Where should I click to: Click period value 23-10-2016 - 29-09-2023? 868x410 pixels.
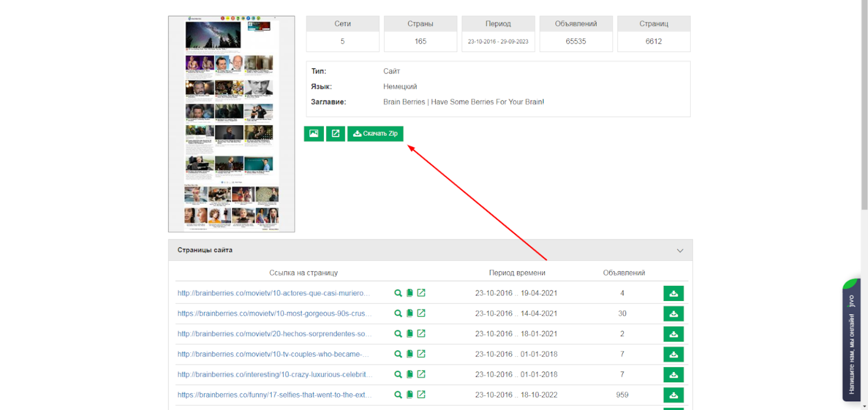pyautogui.click(x=498, y=42)
